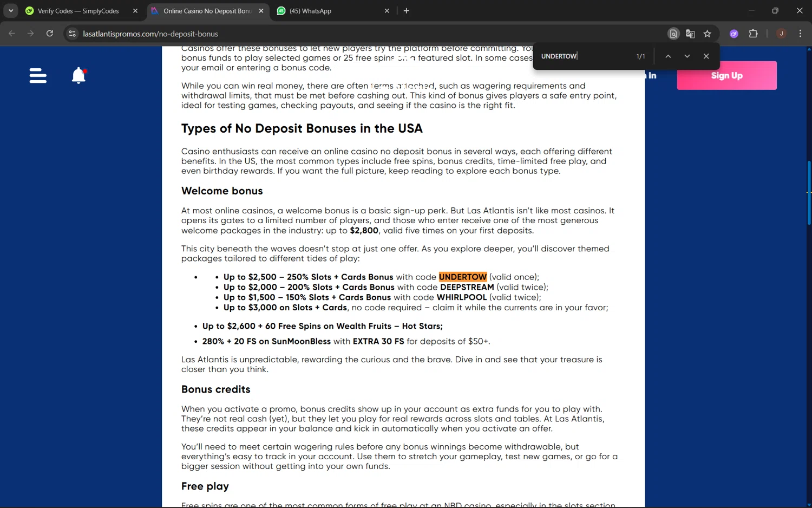Click the DEEPSTREAM bonus code text
The height and width of the screenshot is (508, 812).
pyautogui.click(x=467, y=287)
